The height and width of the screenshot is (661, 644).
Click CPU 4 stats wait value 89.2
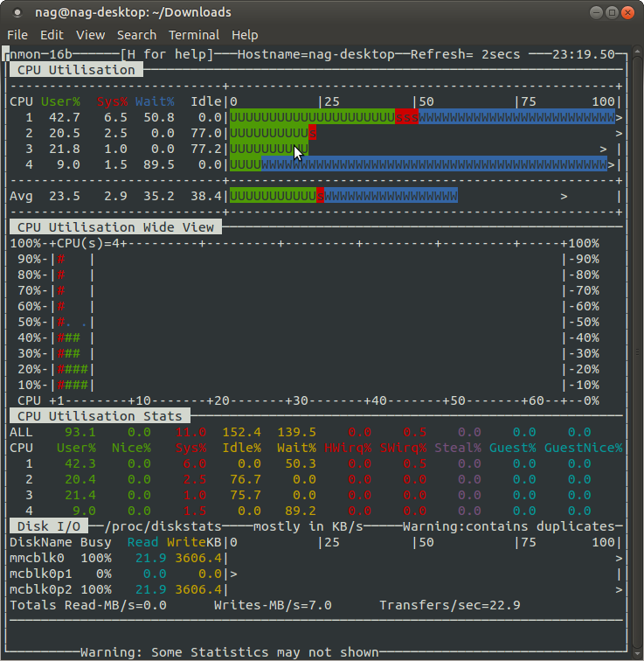pyautogui.click(x=301, y=511)
